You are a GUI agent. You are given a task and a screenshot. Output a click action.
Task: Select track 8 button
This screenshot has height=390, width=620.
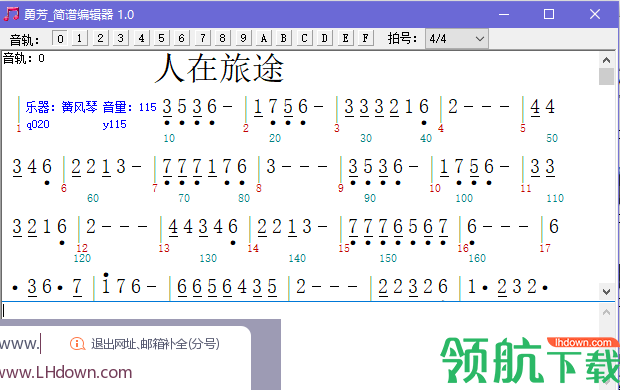[223, 38]
